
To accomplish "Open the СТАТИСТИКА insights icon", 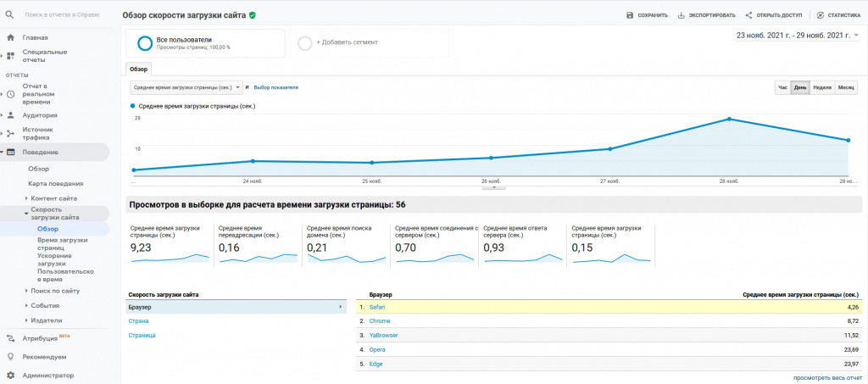I will (821, 15).
